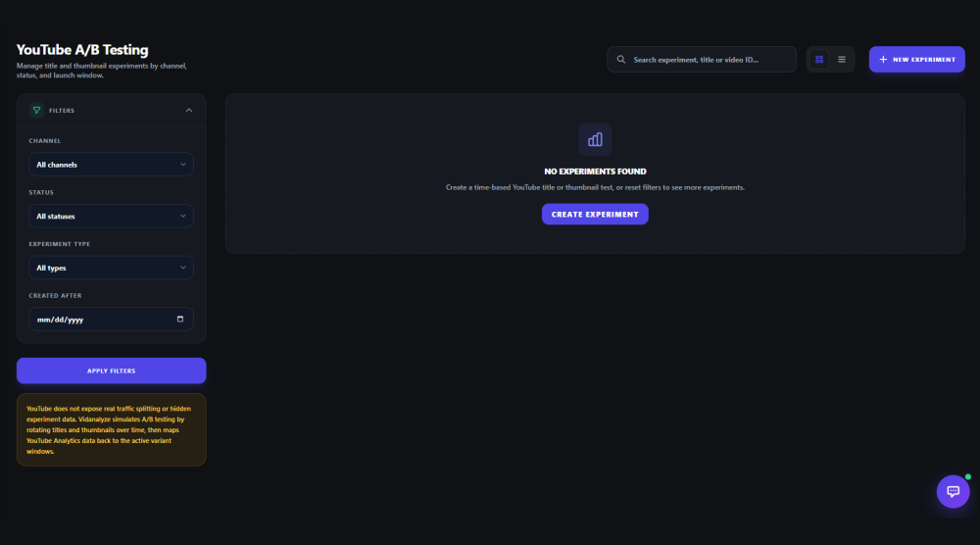Open the All channels dropdown
Image resolution: width=980 pixels, height=545 pixels.
click(112, 165)
